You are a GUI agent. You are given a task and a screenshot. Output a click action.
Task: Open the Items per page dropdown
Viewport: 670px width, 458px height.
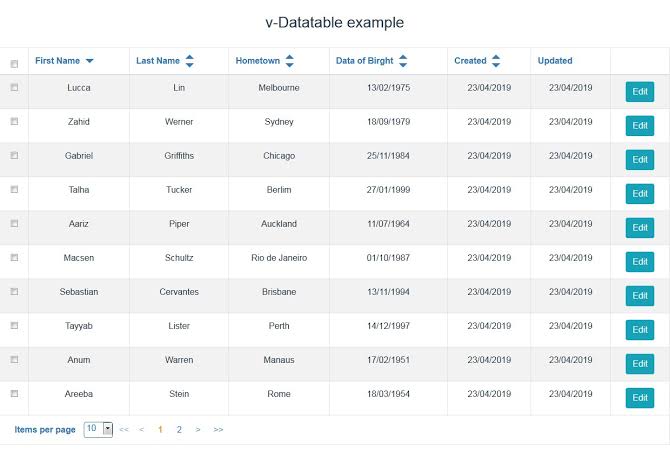point(98,429)
